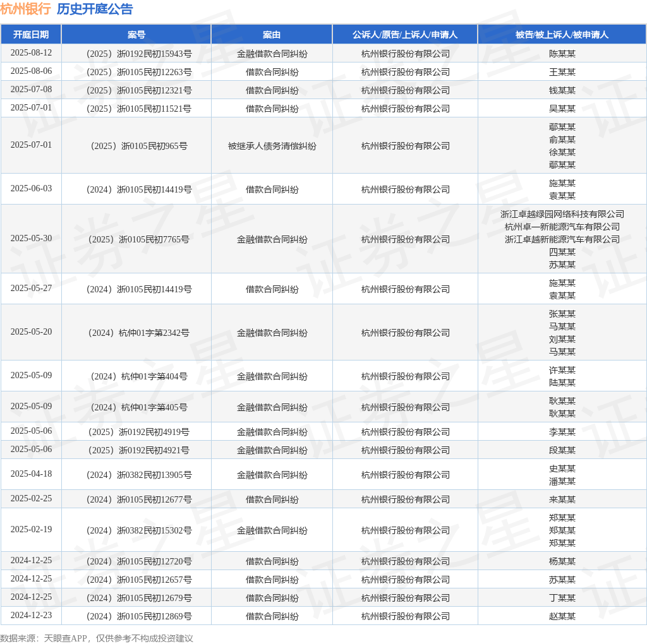Viewport: 647px width, 644px height.
Task: Click defendant 潘某某
Action: click(x=562, y=481)
